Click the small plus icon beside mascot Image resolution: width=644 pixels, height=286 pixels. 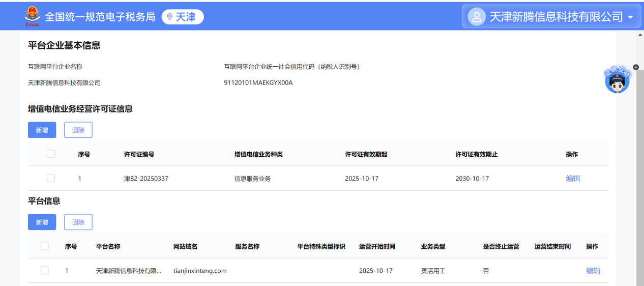coord(636,67)
